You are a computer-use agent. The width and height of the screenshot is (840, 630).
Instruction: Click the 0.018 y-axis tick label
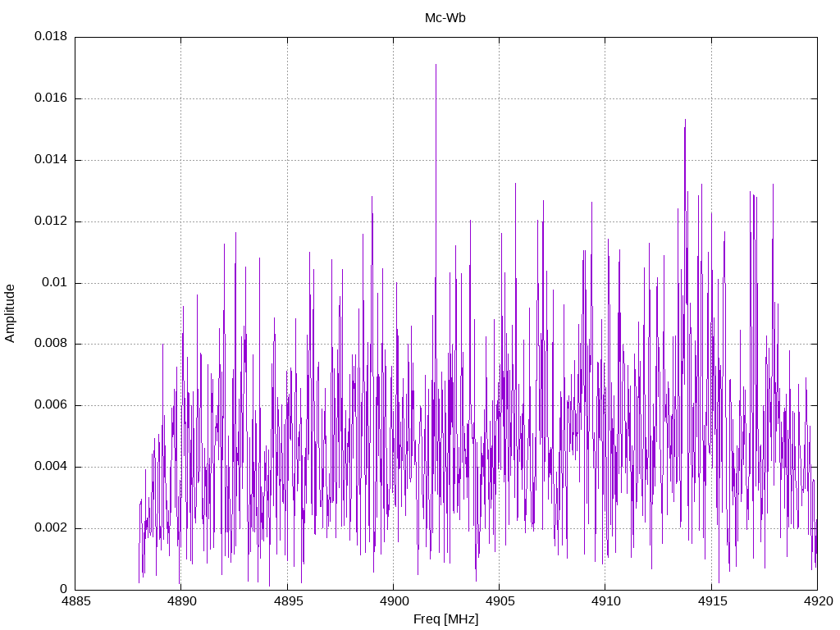tap(51, 36)
